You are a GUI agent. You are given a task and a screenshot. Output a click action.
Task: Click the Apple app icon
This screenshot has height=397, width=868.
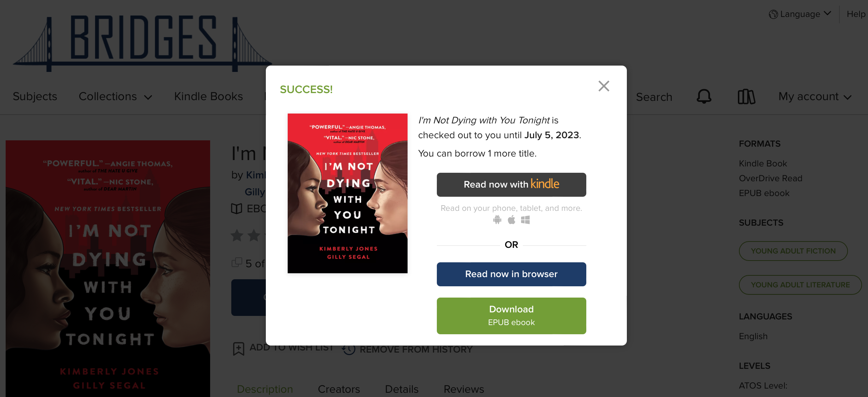[x=511, y=219]
